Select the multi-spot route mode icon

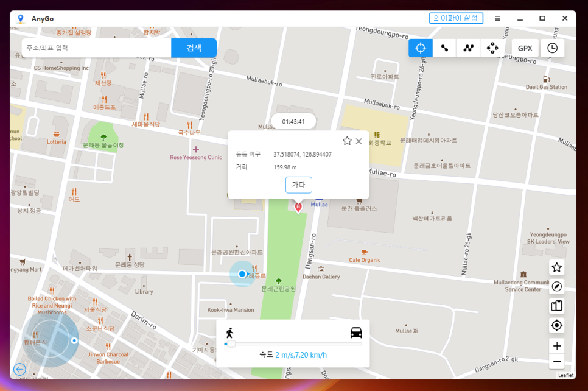click(x=468, y=48)
